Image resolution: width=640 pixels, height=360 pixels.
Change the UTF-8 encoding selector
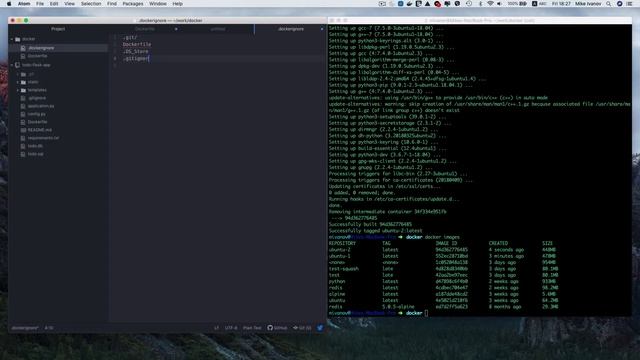pos(231,328)
